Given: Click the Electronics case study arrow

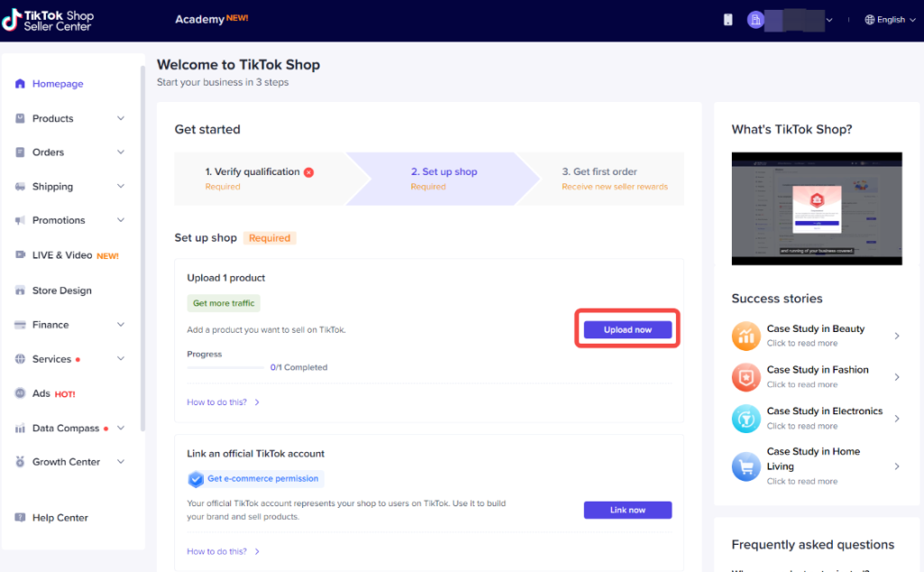Looking at the screenshot, I should pos(897,419).
